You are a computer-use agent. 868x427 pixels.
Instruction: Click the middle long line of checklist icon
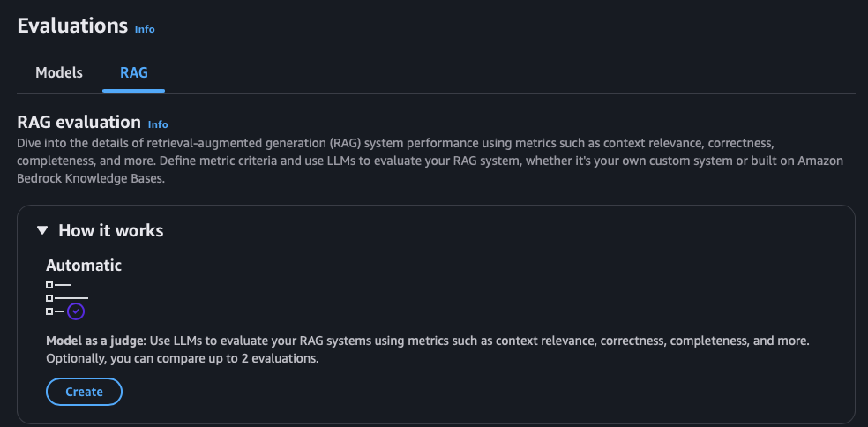[x=71, y=298]
